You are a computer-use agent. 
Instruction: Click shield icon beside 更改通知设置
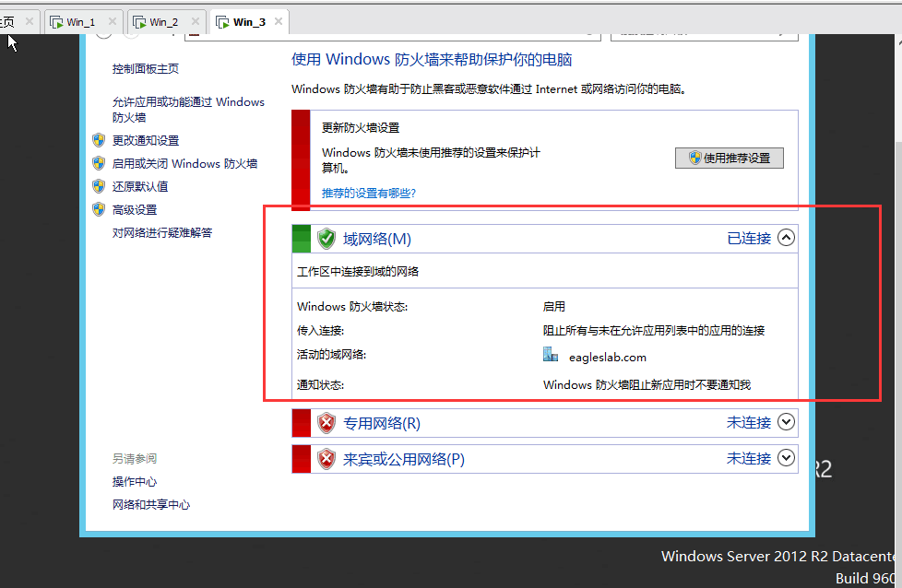point(99,140)
